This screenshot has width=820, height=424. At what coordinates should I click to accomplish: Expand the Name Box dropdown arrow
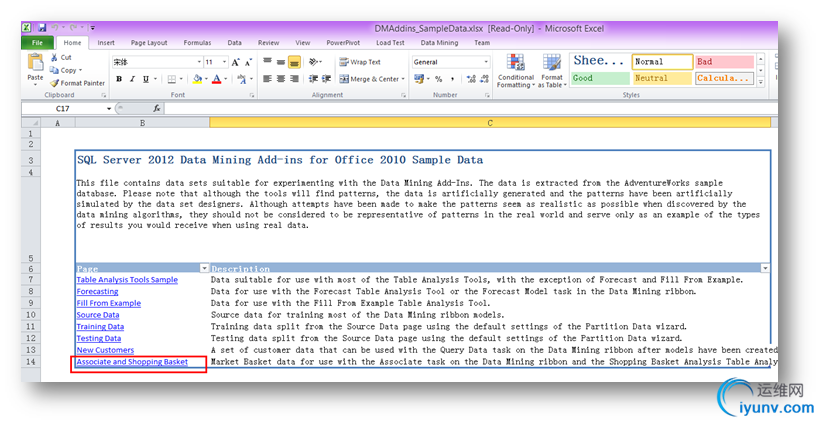(x=109, y=109)
